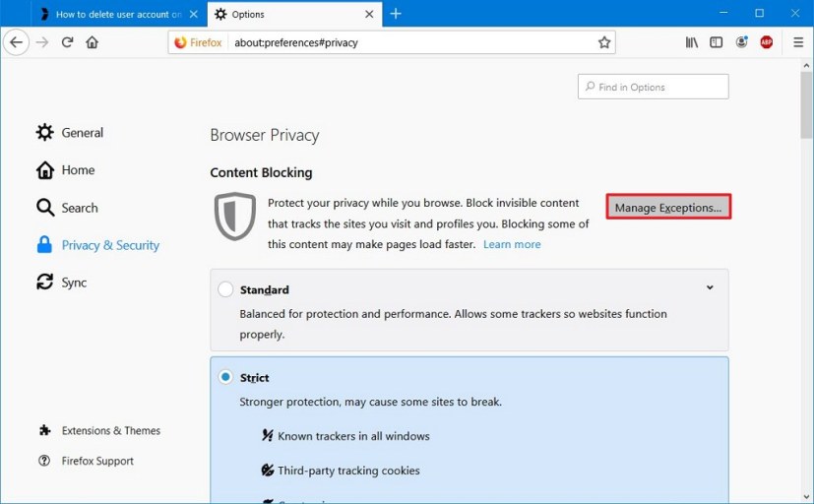Open the Home settings category

click(x=65, y=170)
